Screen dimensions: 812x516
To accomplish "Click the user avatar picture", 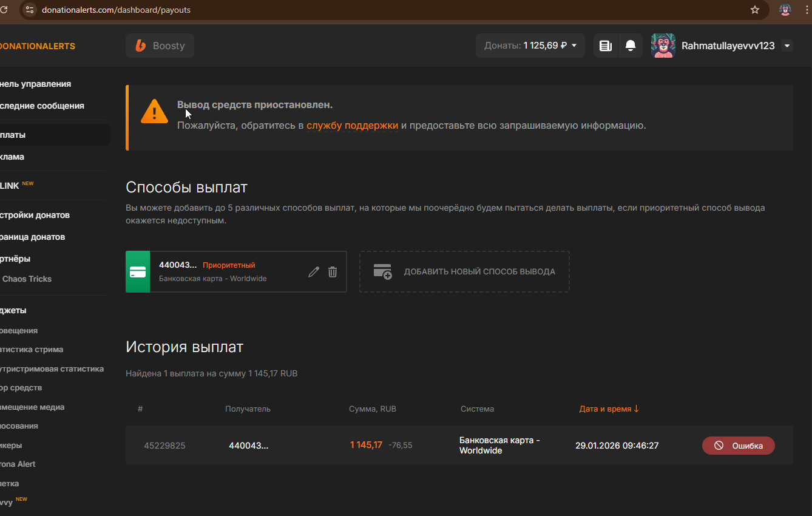I will (663, 46).
